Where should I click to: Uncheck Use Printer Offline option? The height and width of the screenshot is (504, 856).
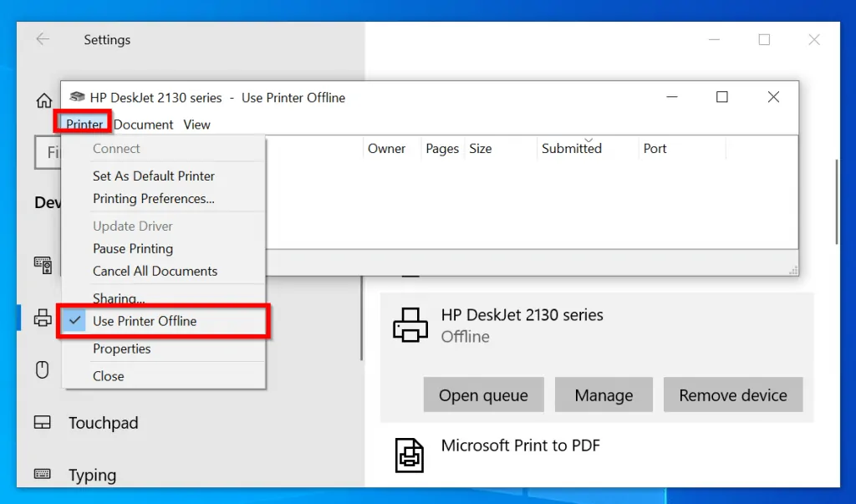145,322
